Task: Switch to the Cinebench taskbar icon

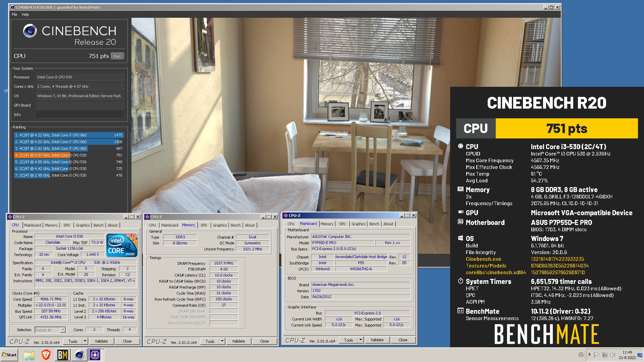Action: (x=79, y=355)
